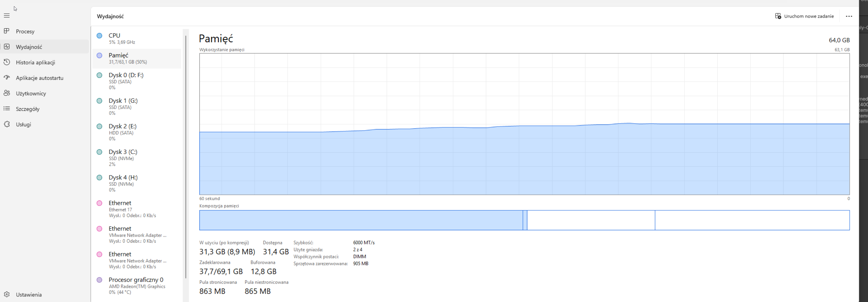Open the three-dots more options menu
868x302 pixels.
coord(849,16)
